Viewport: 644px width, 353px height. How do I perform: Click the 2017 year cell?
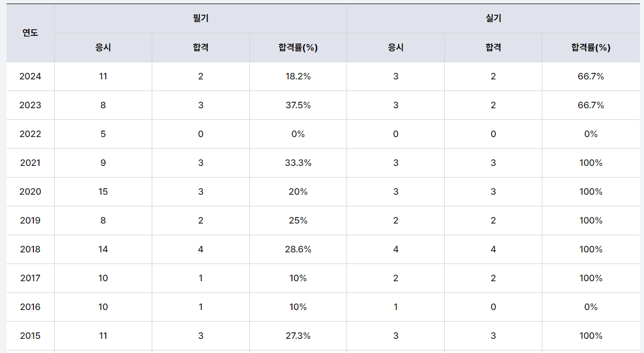[x=30, y=278]
